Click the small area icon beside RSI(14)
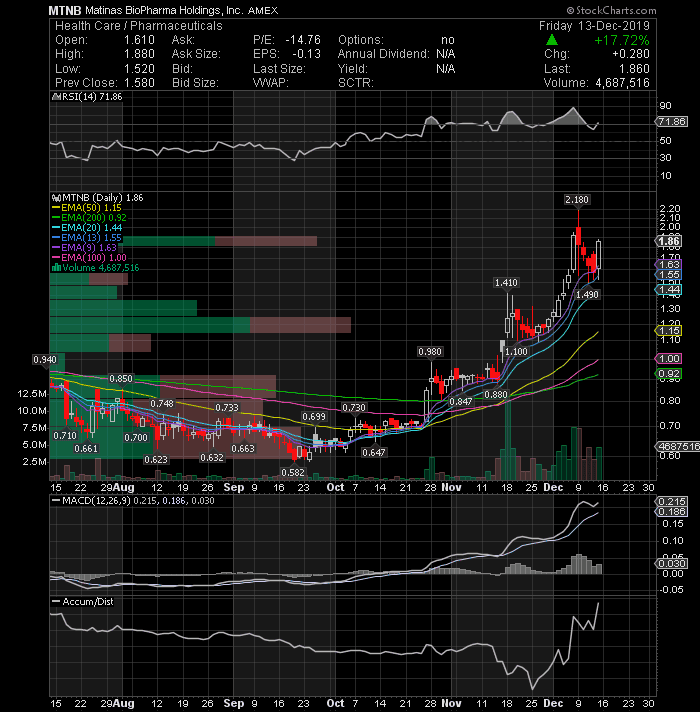 click(x=56, y=97)
